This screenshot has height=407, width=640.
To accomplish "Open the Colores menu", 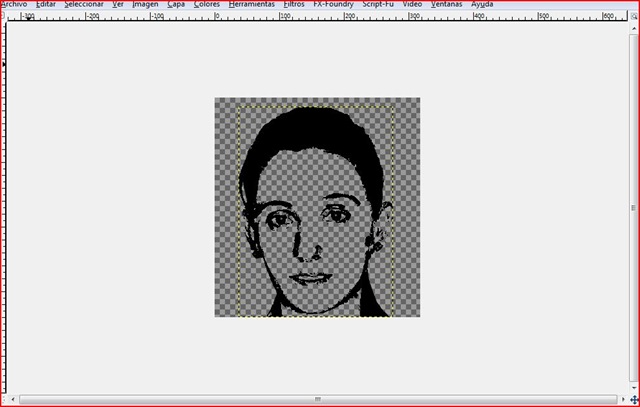I will coord(207,4).
